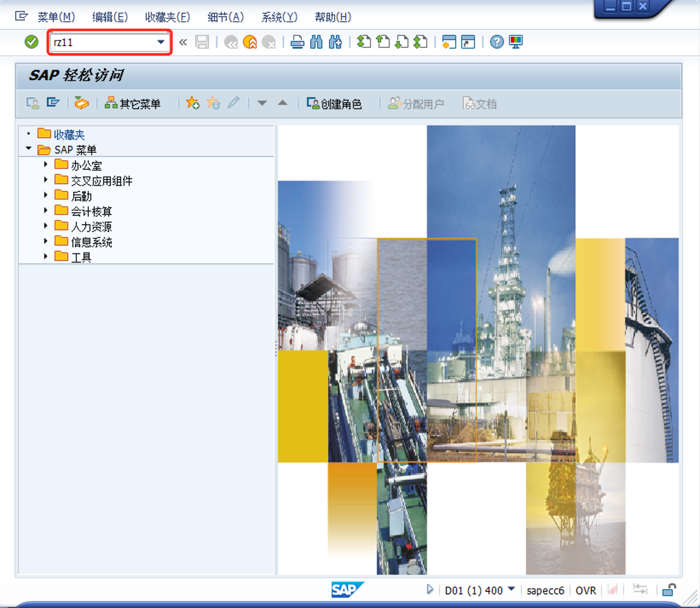Screen dimensions: 700x608
Task: Collapse the SAP 菜单 tree node
Action: [x=29, y=148]
